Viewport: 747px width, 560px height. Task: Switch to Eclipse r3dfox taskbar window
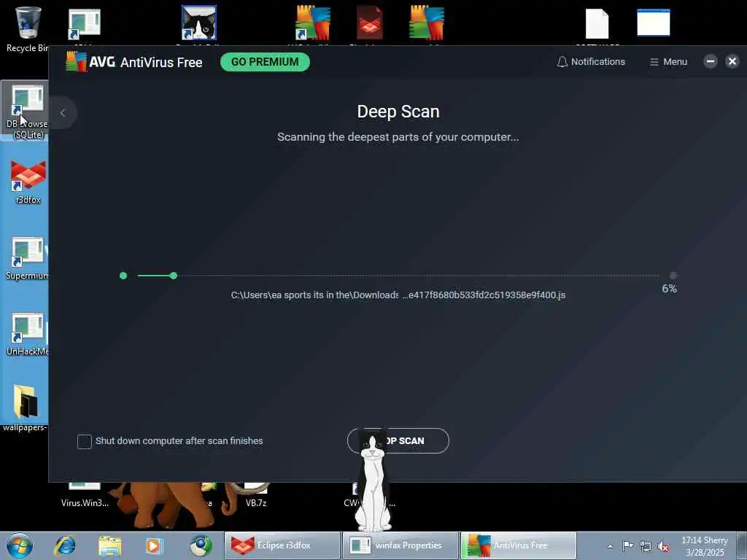(282, 545)
